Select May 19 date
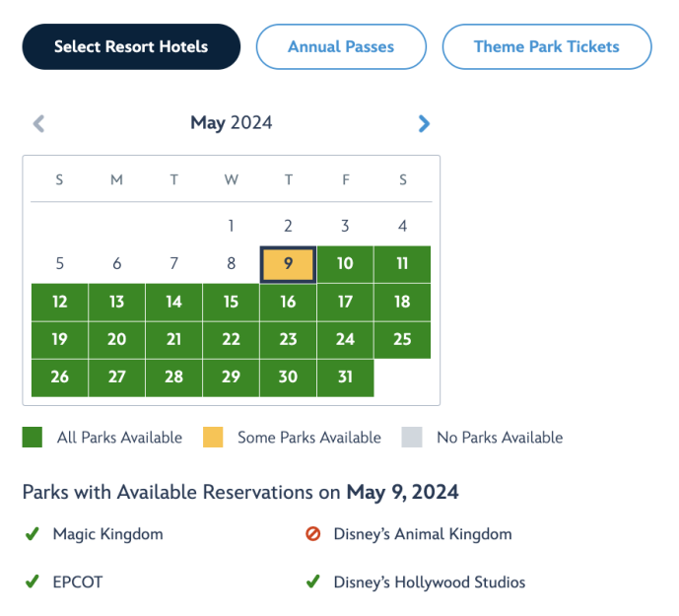Screen dimensions: 679x616 coord(60,340)
